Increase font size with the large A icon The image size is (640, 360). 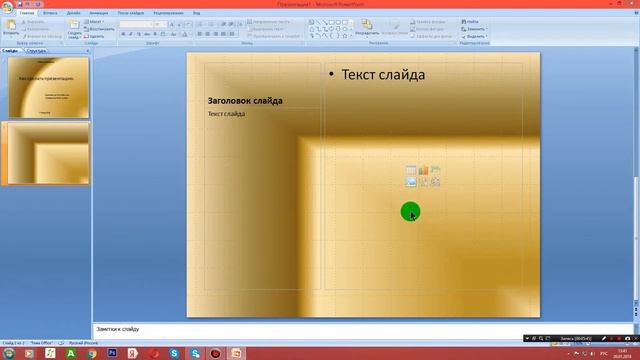(172, 24)
